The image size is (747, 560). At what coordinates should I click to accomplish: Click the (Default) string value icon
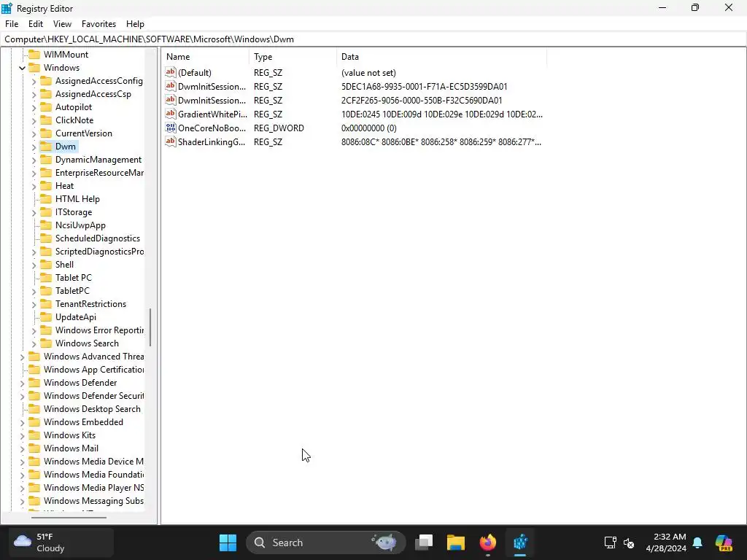(171, 72)
